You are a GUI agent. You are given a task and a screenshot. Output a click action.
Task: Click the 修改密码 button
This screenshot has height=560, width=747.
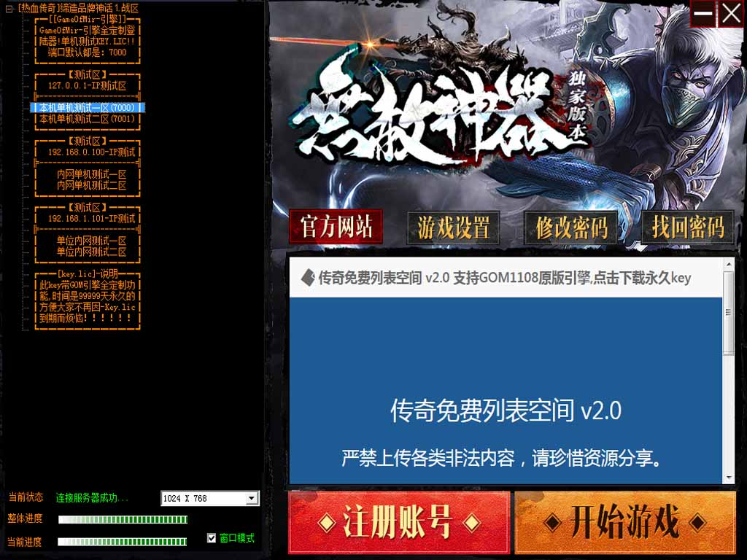coord(570,227)
